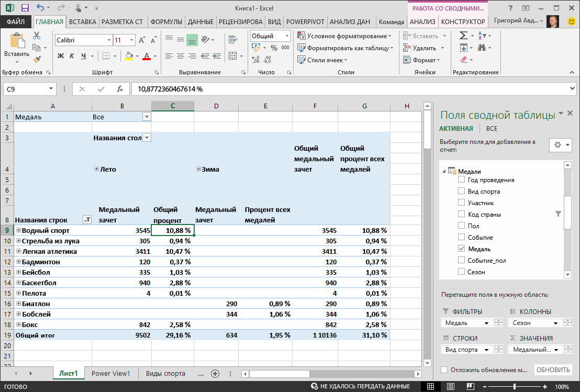Uncheck the Медаль field checkbox

(x=461, y=249)
